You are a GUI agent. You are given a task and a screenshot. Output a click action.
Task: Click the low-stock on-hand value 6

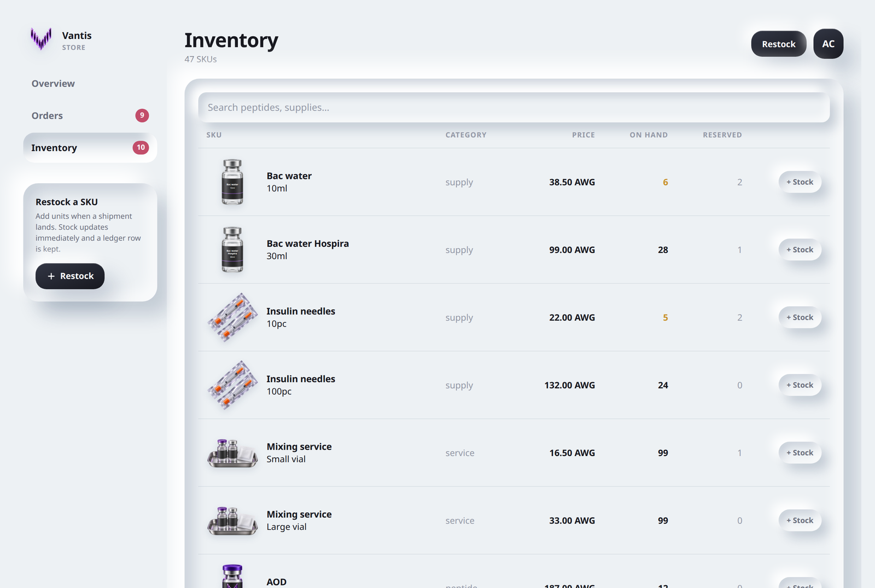(666, 182)
